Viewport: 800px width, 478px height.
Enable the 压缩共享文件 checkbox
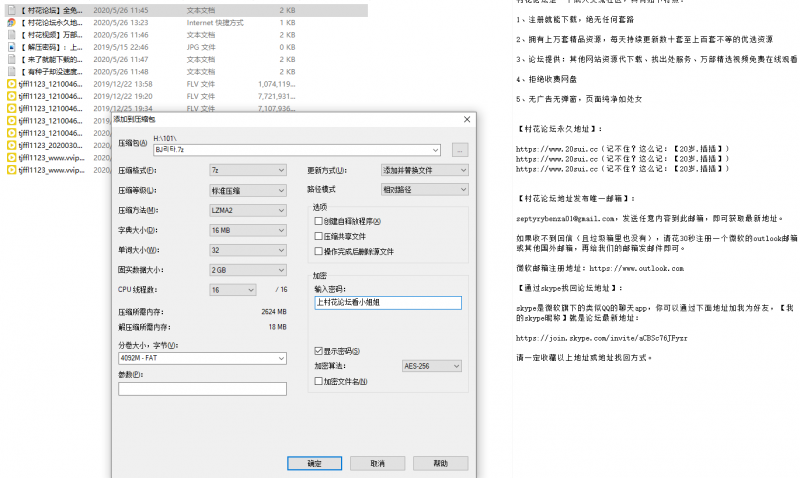319,236
